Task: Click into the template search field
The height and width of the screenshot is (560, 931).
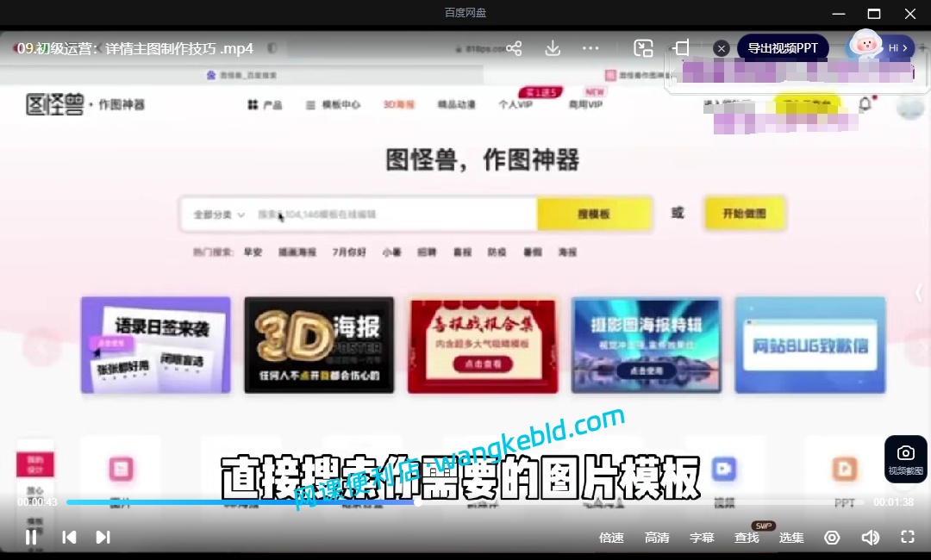Action: click(x=392, y=215)
